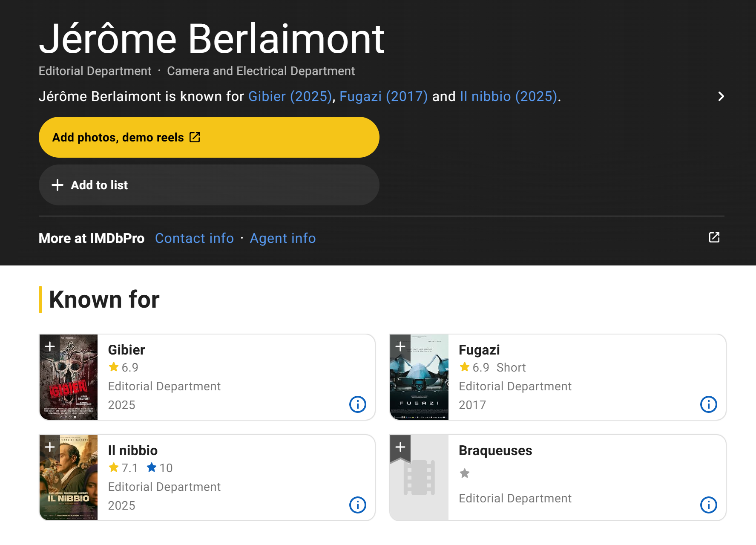Open Fugazi (2017) link in bio
Image resolution: width=756 pixels, height=545 pixels.
pyautogui.click(x=384, y=96)
